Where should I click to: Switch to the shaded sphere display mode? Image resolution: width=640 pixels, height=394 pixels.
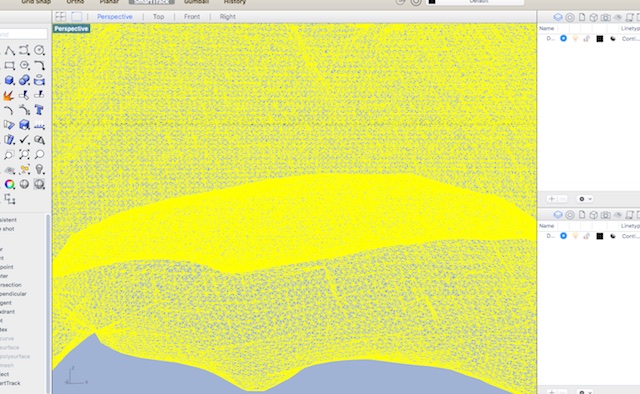pos(24,185)
